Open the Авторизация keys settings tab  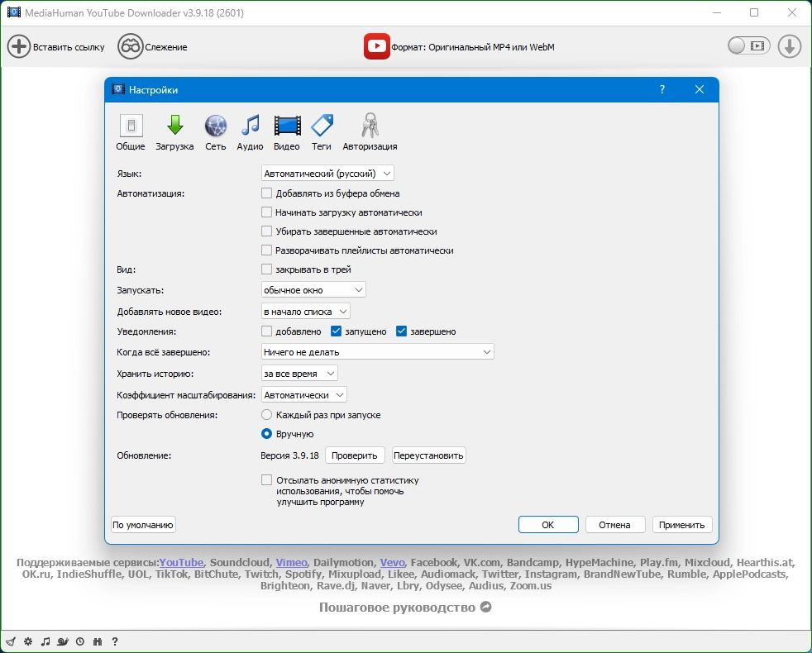pyautogui.click(x=370, y=132)
